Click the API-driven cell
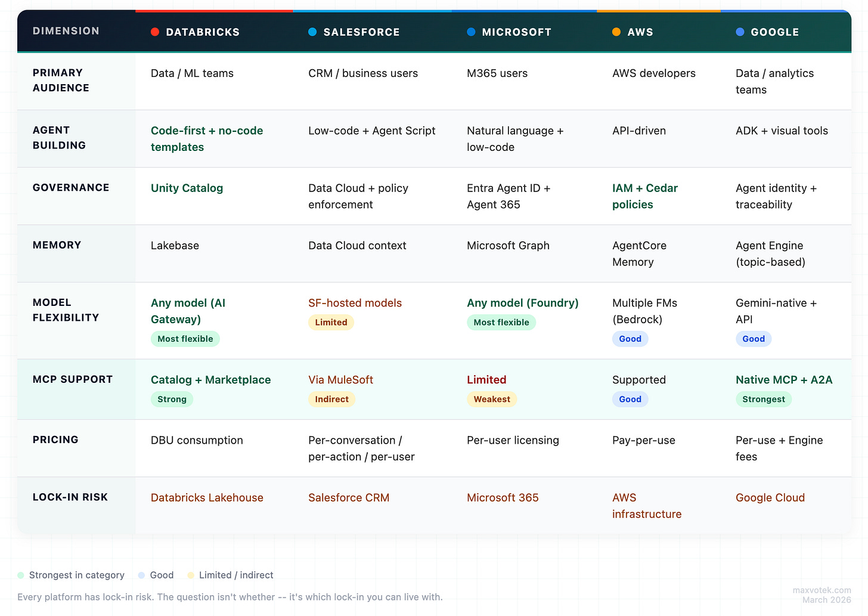The width and height of the screenshot is (868, 616). tap(639, 131)
